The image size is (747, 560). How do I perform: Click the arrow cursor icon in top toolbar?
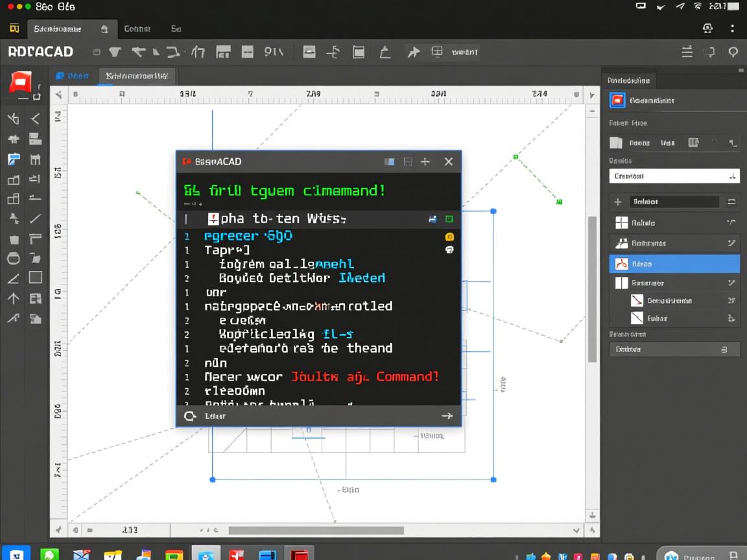(x=413, y=52)
